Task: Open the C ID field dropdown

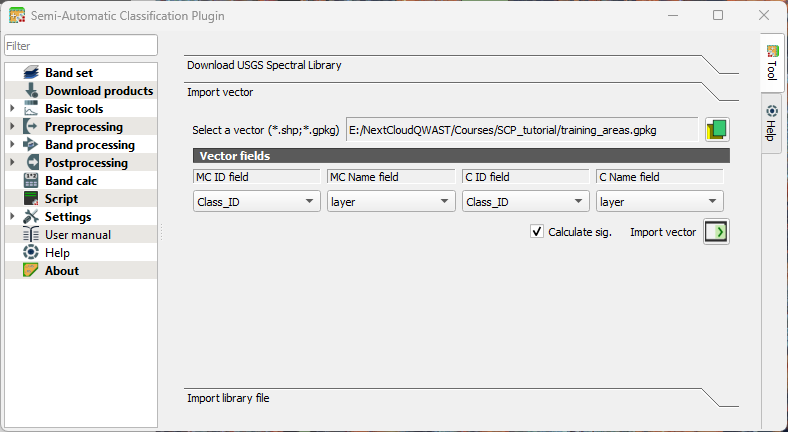Action: point(525,201)
